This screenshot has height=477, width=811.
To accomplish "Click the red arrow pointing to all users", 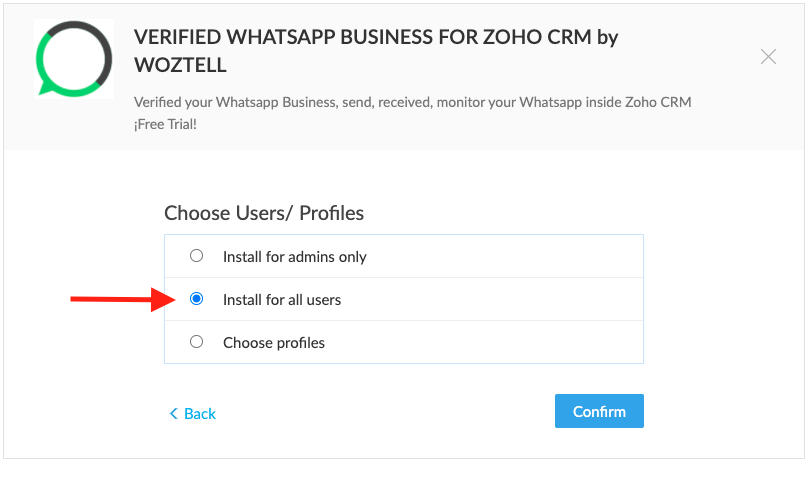I will pyautogui.click(x=123, y=299).
